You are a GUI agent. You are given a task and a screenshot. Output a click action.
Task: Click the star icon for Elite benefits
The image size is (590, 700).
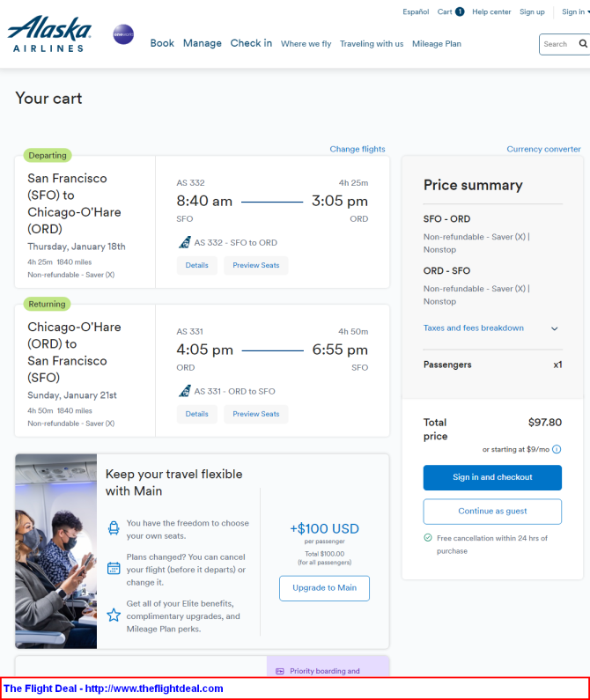pyautogui.click(x=114, y=615)
